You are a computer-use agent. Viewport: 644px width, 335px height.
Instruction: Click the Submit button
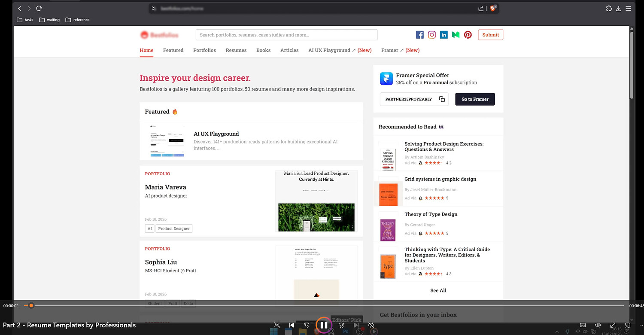(x=491, y=35)
